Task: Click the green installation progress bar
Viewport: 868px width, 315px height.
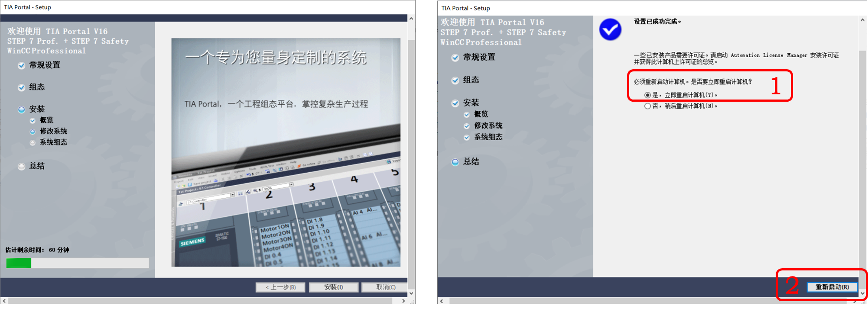Action: [x=77, y=263]
